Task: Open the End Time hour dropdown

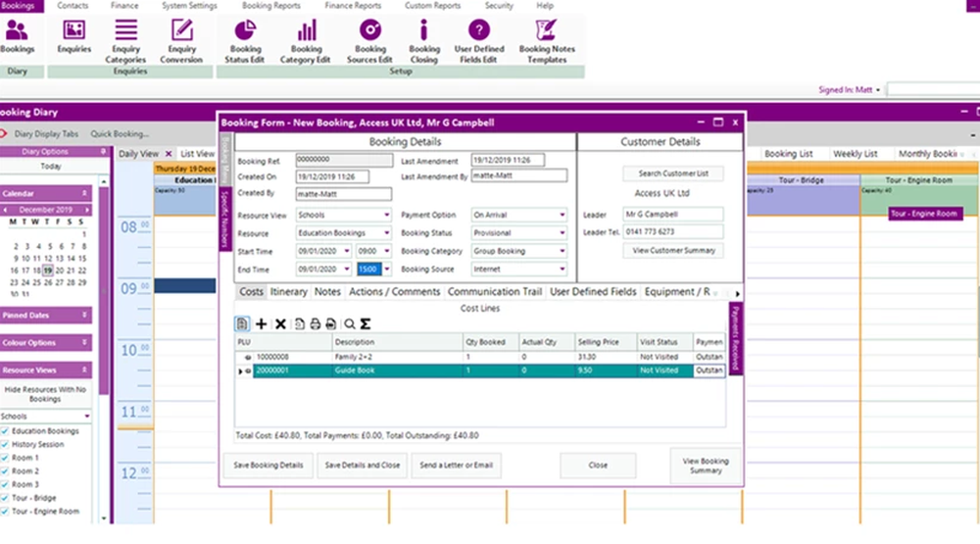Action: click(386, 269)
